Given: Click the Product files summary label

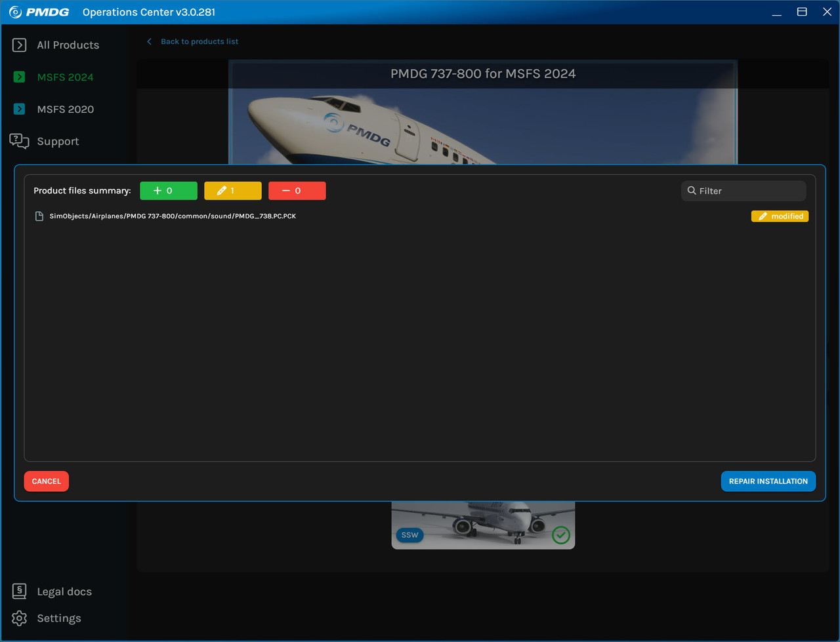Looking at the screenshot, I should (82, 191).
